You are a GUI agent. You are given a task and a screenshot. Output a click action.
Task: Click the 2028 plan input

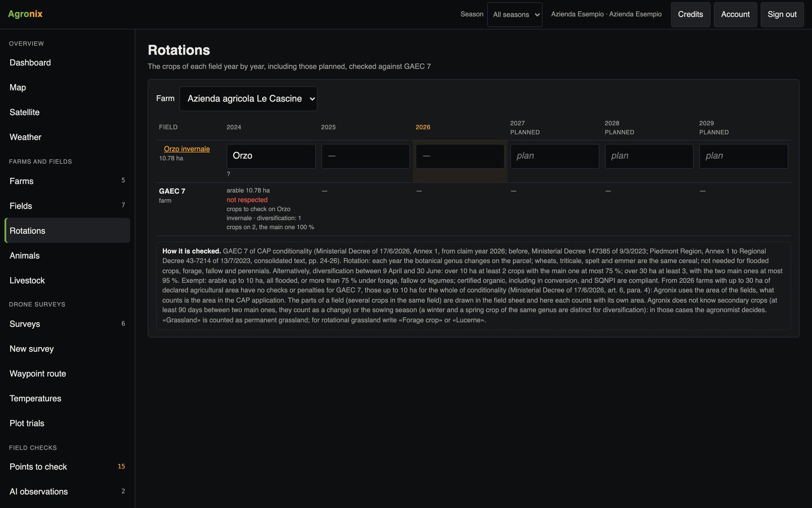[x=649, y=156]
